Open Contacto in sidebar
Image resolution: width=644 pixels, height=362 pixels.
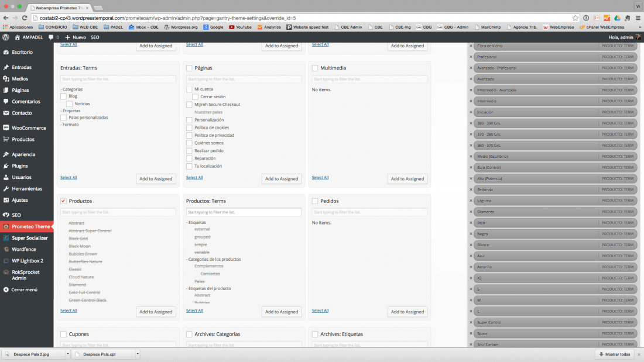(21, 113)
